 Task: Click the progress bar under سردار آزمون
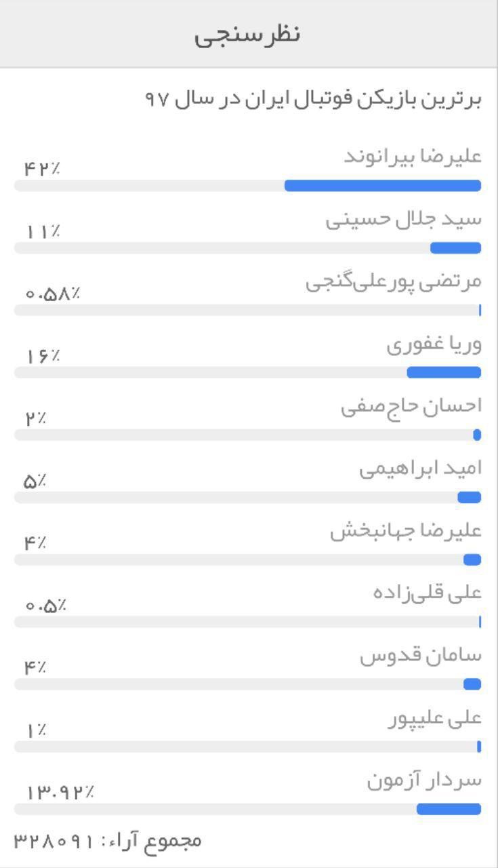[448, 809]
